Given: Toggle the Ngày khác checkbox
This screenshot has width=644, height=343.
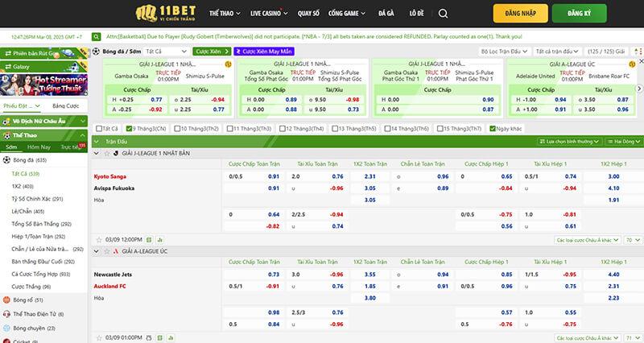Looking at the screenshot, I should click(x=493, y=128).
